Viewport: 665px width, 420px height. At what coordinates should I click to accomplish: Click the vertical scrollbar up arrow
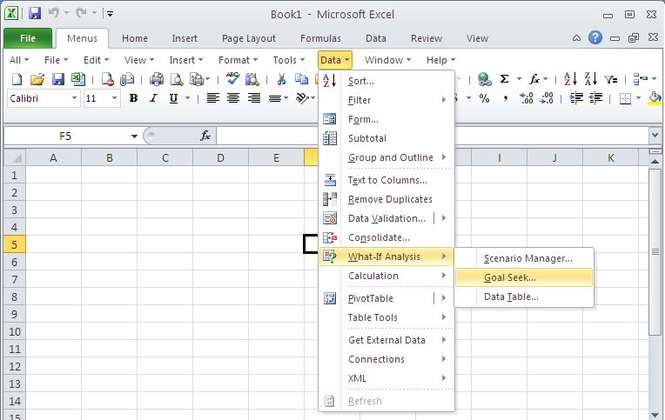click(655, 162)
